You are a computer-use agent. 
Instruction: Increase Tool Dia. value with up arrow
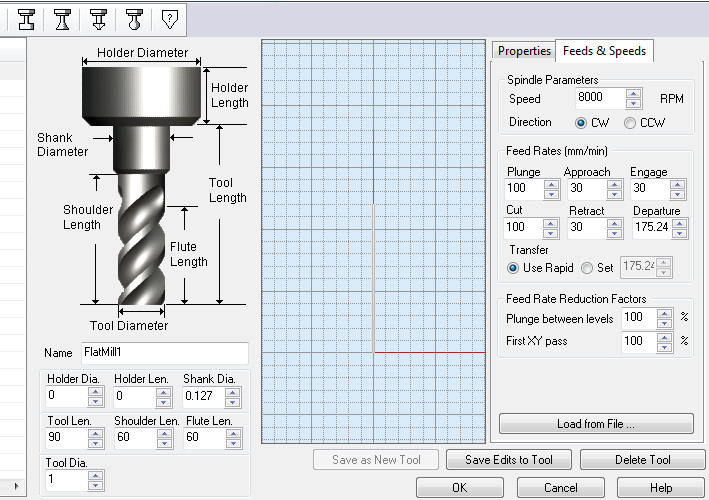[95, 475]
